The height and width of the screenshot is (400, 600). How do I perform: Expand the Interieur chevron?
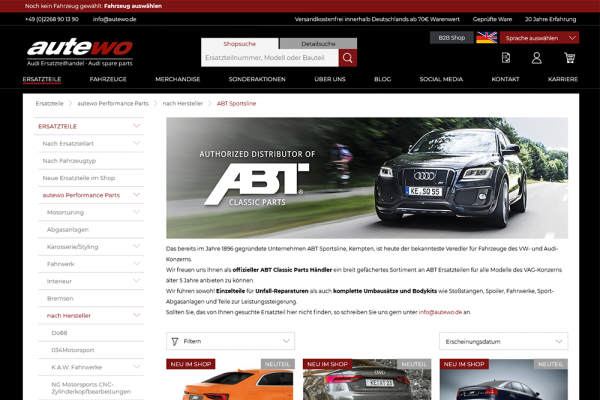[x=136, y=281]
